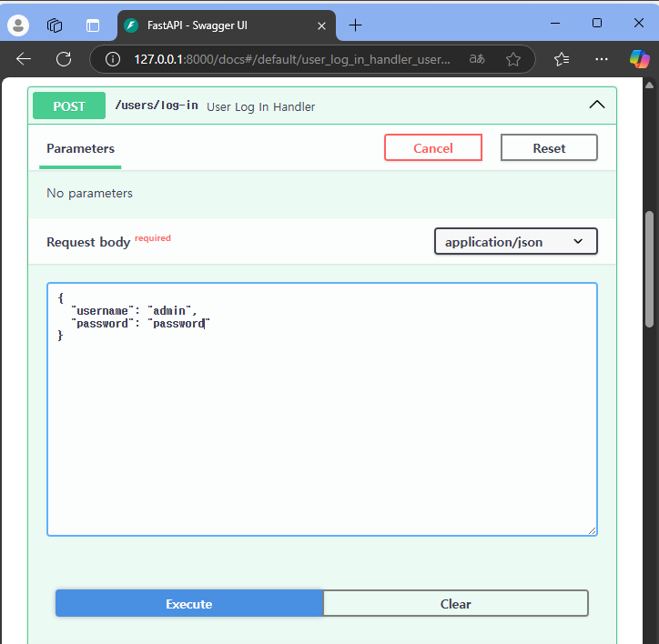Select the Parameters tab

pos(80,148)
